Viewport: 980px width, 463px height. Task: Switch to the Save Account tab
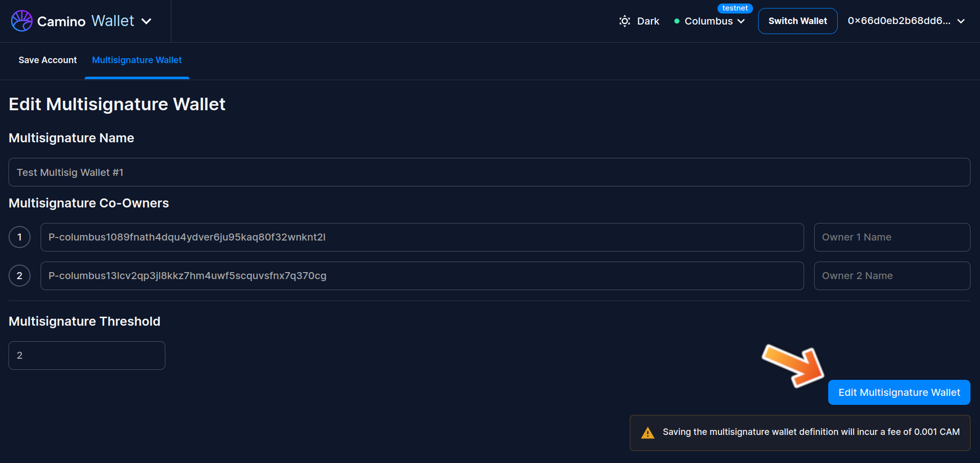tap(48, 60)
